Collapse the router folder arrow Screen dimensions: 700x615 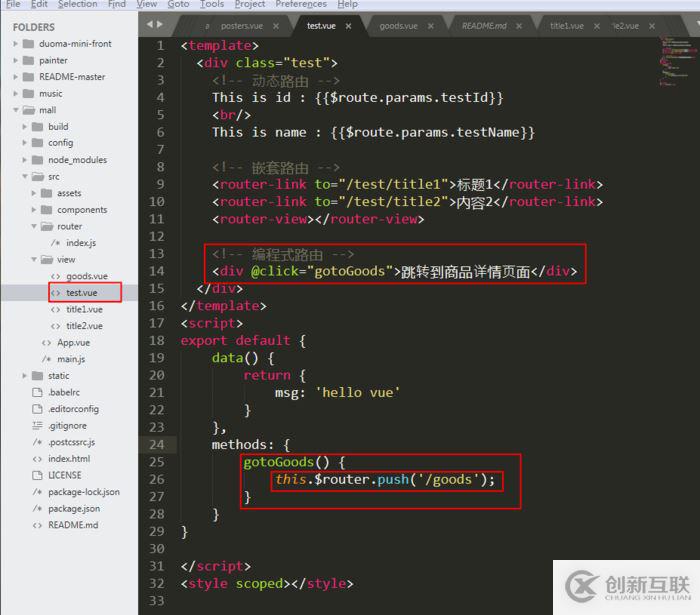(33, 226)
